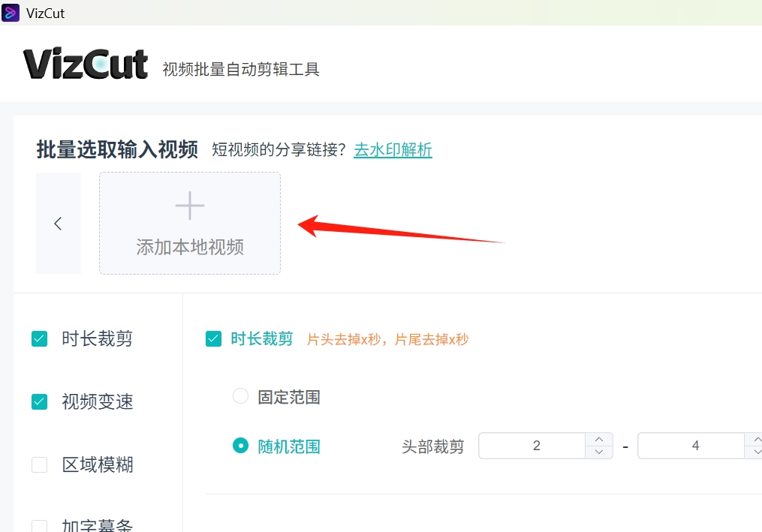Uncheck 时长裁剪 in the settings panel header
Screen dimensions: 762x532
point(212,338)
